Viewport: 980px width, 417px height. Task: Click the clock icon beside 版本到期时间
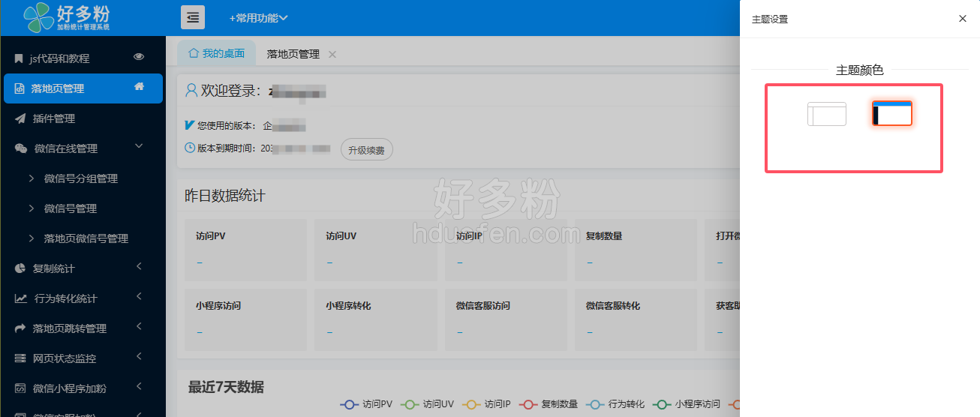point(190,148)
